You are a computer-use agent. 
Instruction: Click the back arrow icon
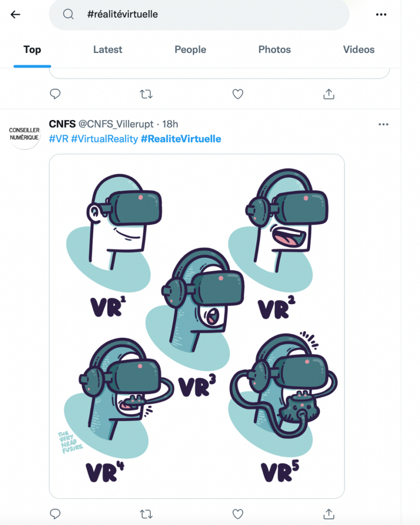(x=15, y=14)
